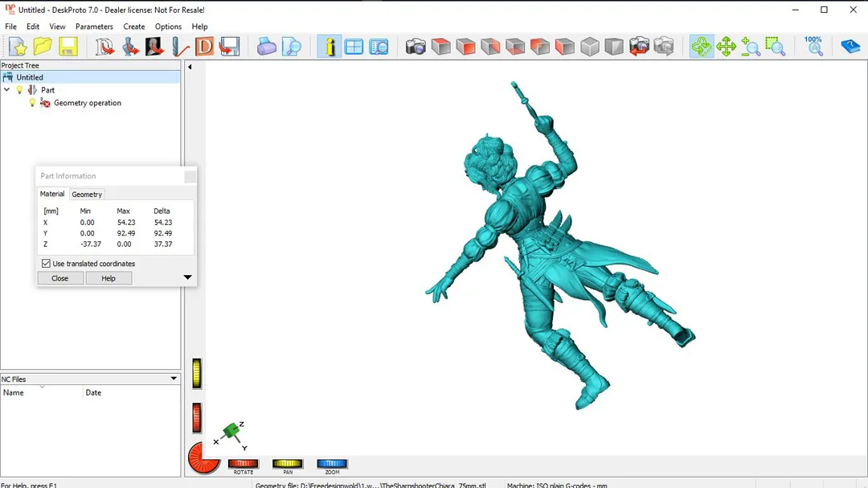Start simulation with the orange D icon
The height and width of the screenshot is (488, 868).
(204, 47)
